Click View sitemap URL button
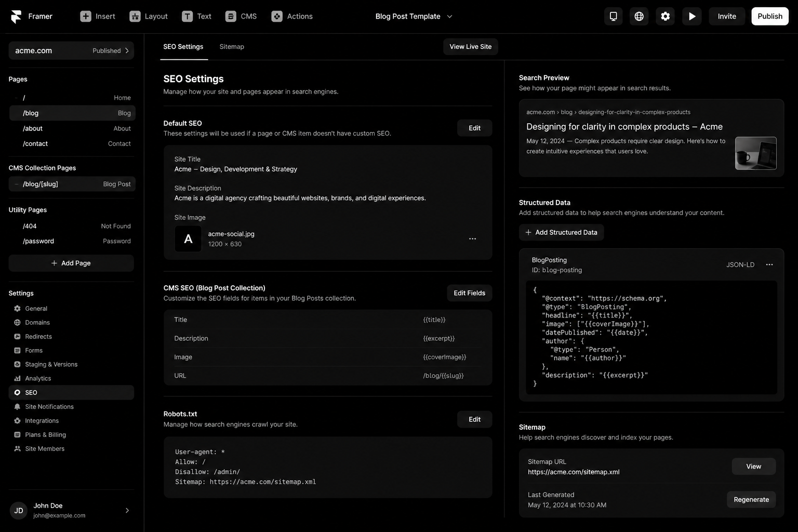This screenshot has height=532, width=798. (x=754, y=467)
